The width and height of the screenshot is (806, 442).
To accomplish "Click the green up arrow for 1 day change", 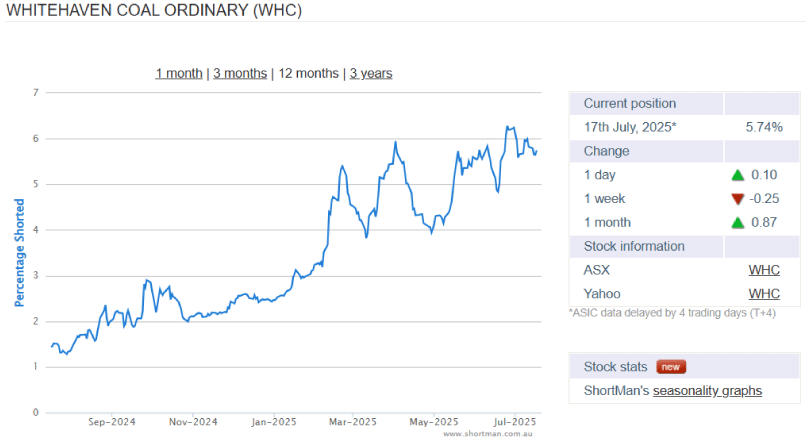I will coord(739,175).
